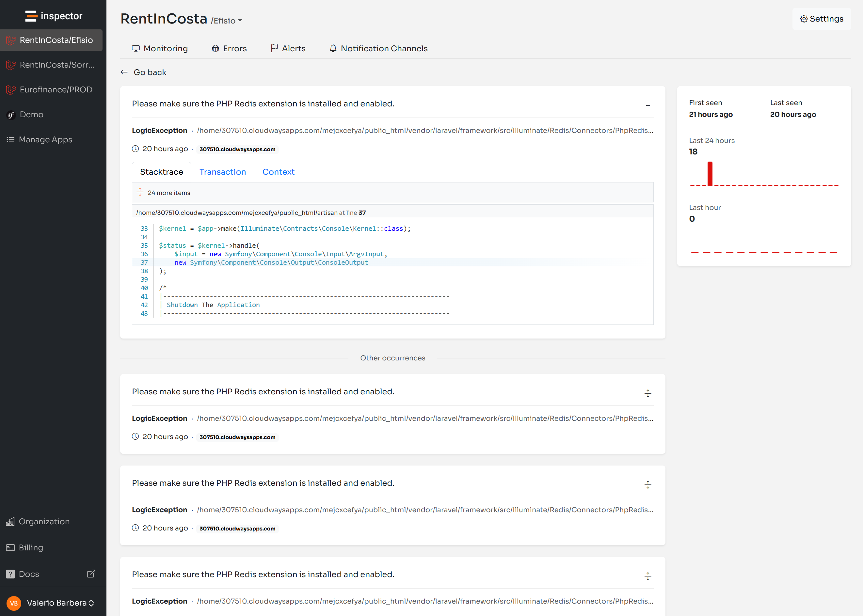The image size is (863, 616).
Task: Expand the second occurrence details
Action: click(648, 393)
